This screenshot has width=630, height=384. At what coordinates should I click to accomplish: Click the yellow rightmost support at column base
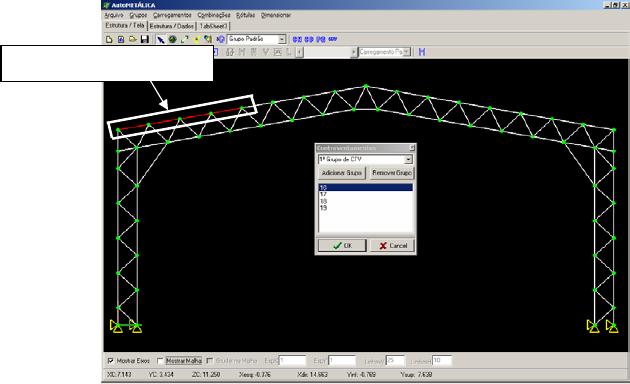pyautogui.click(x=612, y=327)
